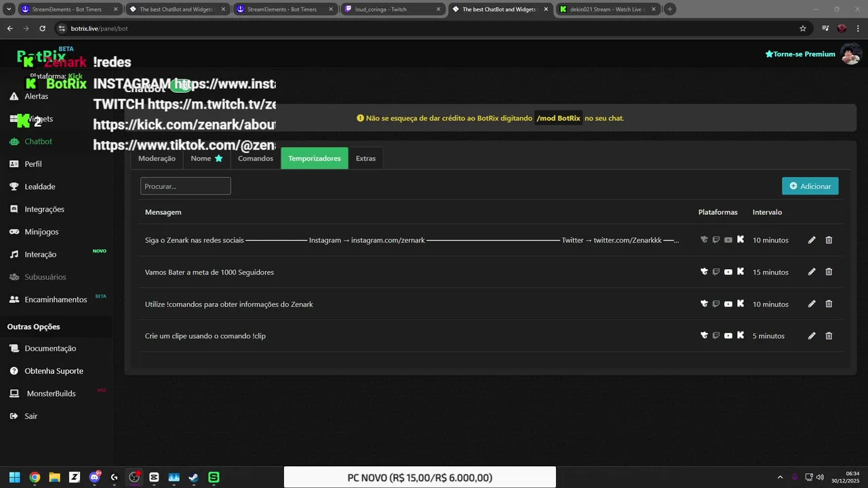This screenshot has width=868, height=488.
Task: Click the "PC NOVO (R$ 15,00/R$ 6.000,00)" goal bar
Action: [x=420, y=477]
